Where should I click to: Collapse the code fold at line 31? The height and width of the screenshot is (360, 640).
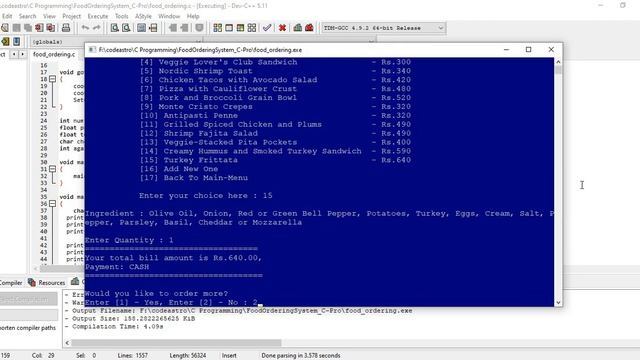(53, 169)
